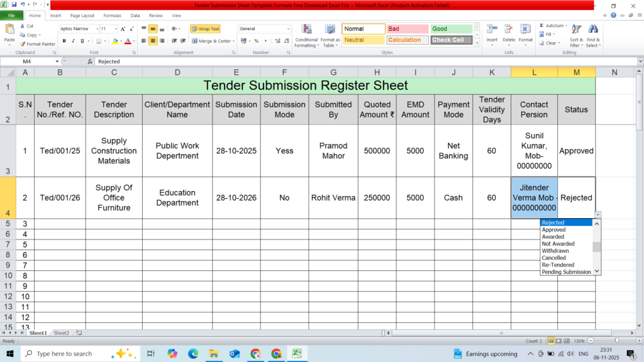Click the Find & Select binoculars icon

(x=592, y=30)
